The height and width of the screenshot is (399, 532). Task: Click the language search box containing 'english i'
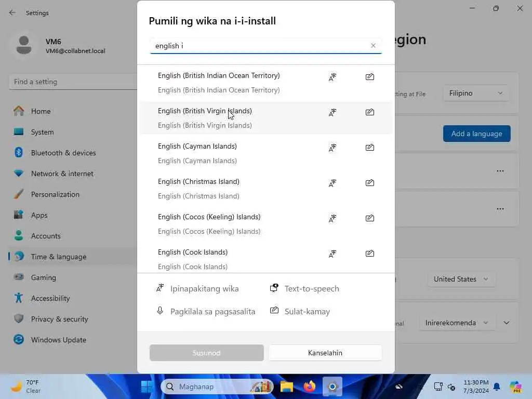265,46
